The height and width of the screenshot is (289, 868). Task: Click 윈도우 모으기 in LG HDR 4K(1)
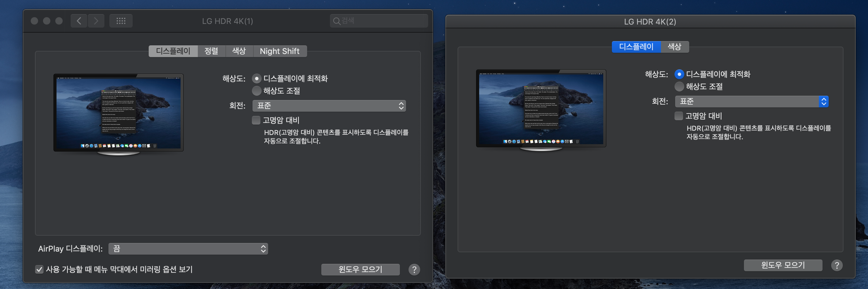(361, 269)
